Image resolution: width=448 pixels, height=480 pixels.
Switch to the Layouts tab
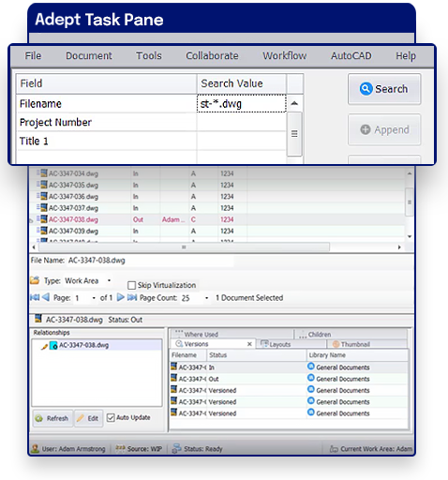click(291, 344)
